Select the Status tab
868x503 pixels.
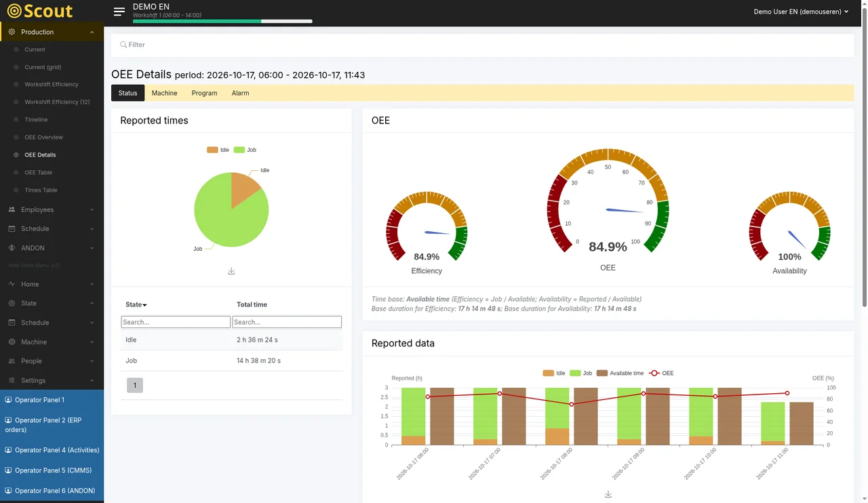pos(127,93)
